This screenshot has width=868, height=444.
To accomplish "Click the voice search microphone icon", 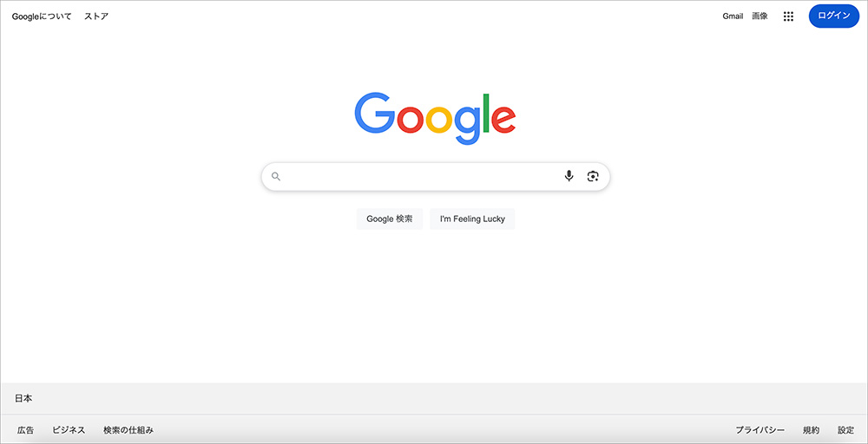I will (569, 176).
